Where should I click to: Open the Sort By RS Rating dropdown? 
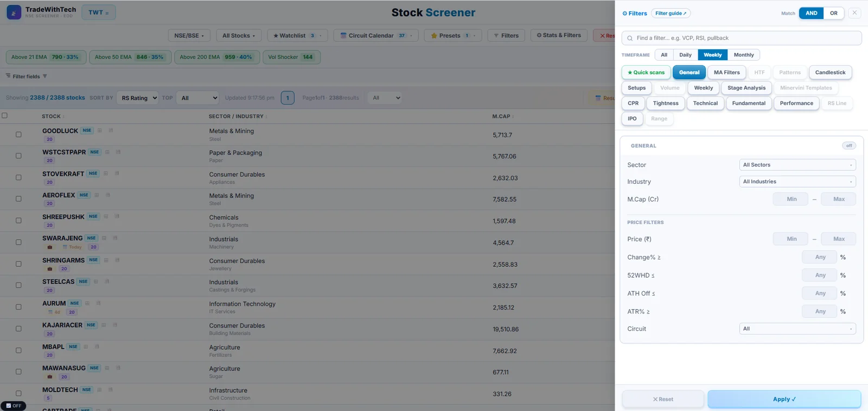tap(137, 98)
